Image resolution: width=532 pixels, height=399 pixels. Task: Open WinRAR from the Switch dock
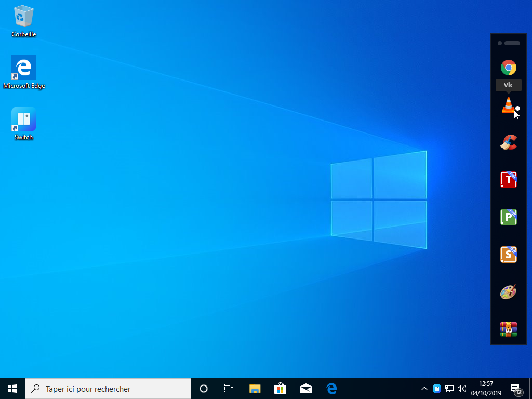tap(508, 329)
